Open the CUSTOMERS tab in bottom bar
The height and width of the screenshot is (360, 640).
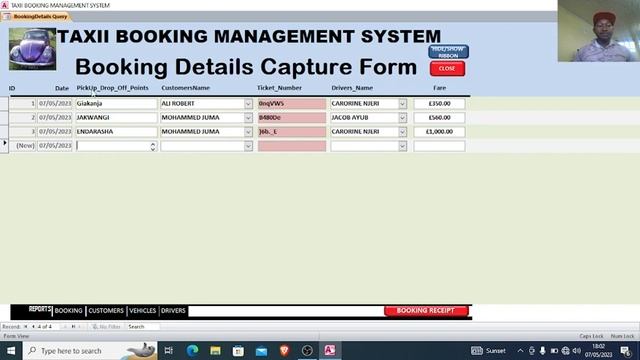tap(106, 311)
